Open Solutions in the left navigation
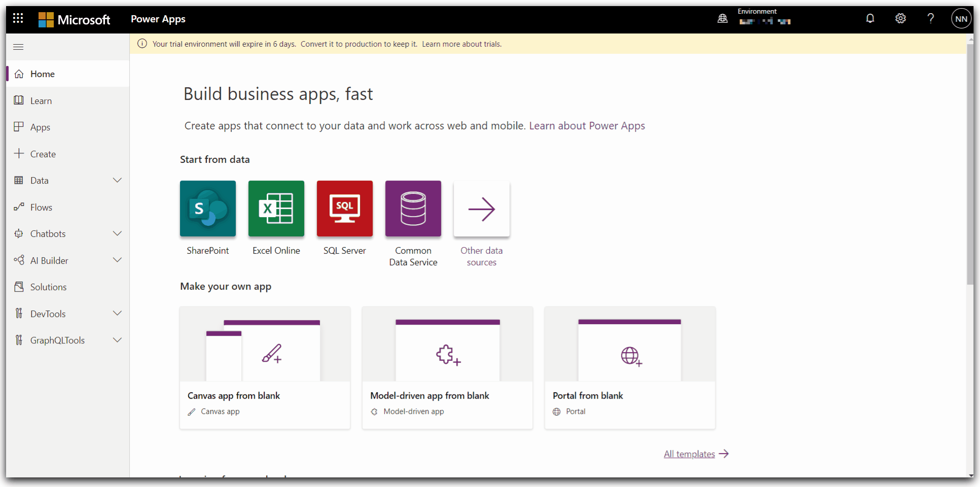 [48, 287]
